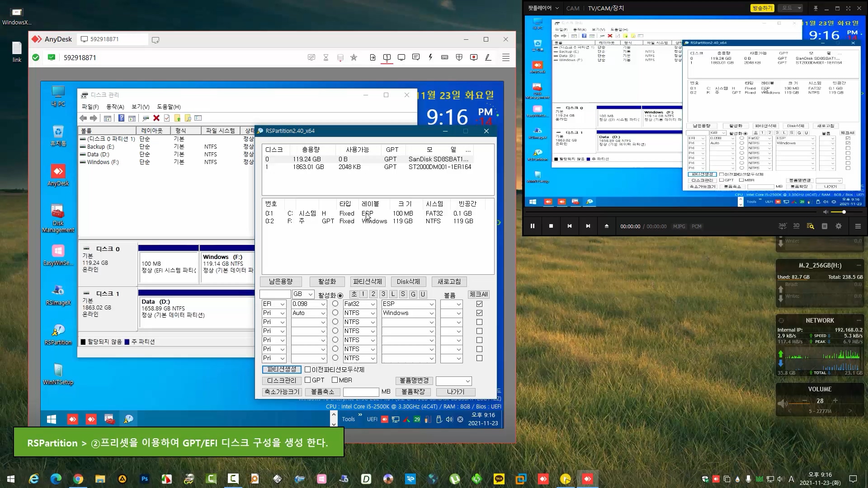Open PotPlayer playlist search icon

[811, 226]
